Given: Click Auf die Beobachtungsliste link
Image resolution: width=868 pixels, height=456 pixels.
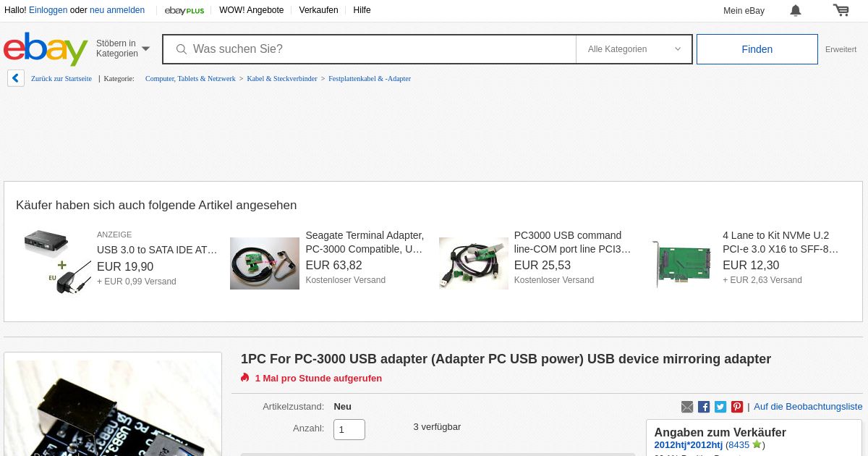Looking at the screenshot, I should point(808,407).
